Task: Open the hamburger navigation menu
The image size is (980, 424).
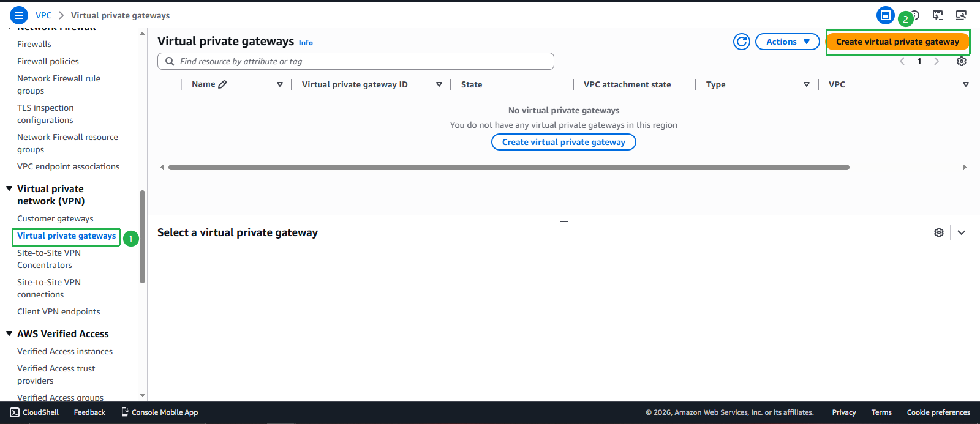Action: pos(19,15)
